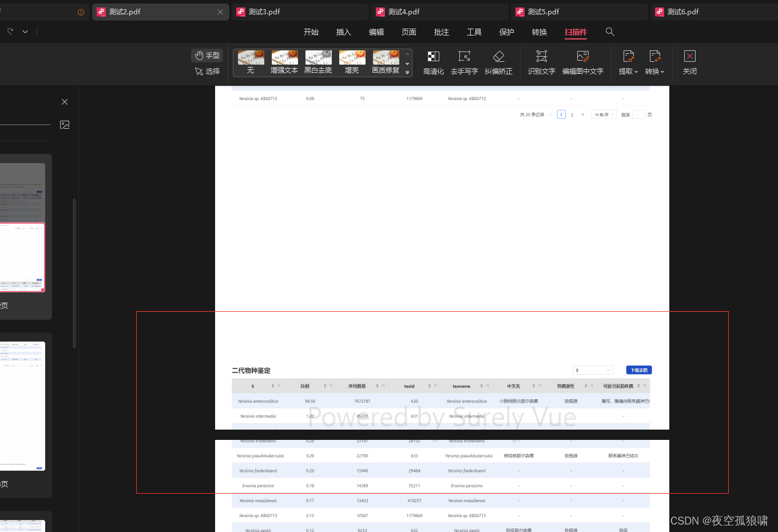Select the 黑白去底 black-white preset
Image resolution: width=778 pixels, height=532 pixels.
tap(318, 62)
